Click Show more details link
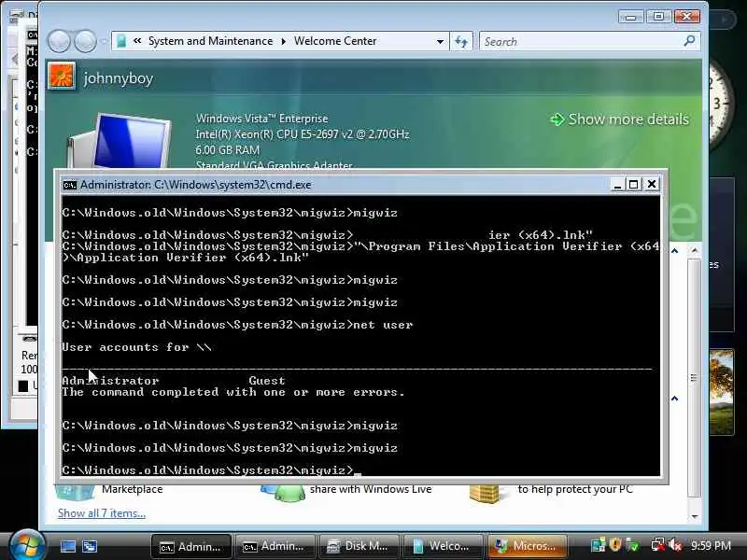Viewport: 747px width, 560px height. point(619,119)
